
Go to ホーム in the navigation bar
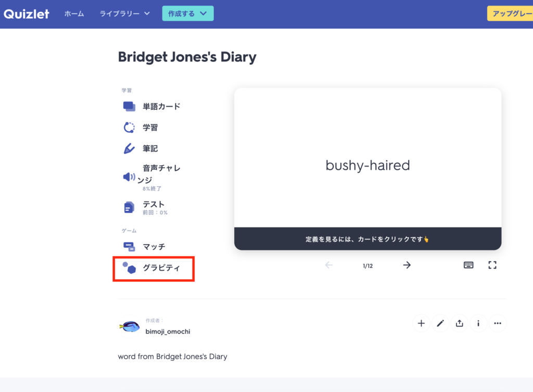pos(74,14)
